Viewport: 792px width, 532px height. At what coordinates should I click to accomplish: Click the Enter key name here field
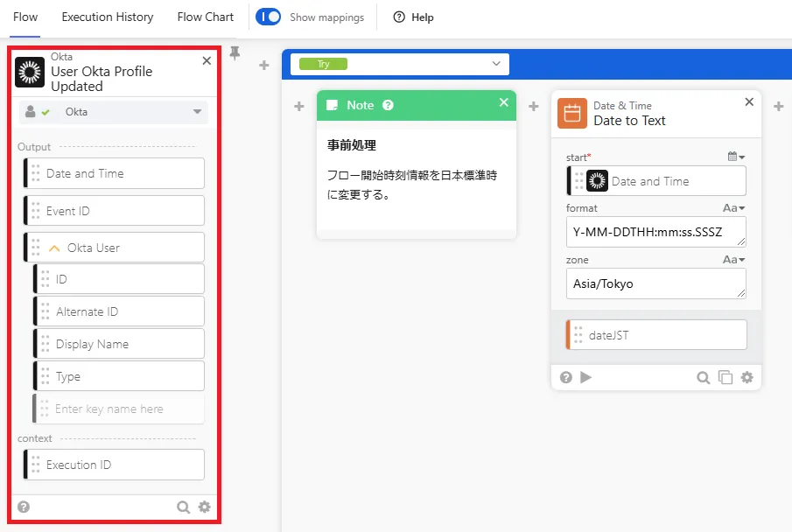(x=119, y=409)
